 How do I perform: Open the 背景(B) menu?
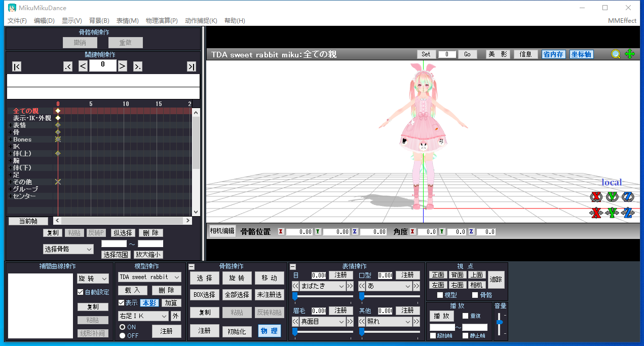[x=99, y=21]
